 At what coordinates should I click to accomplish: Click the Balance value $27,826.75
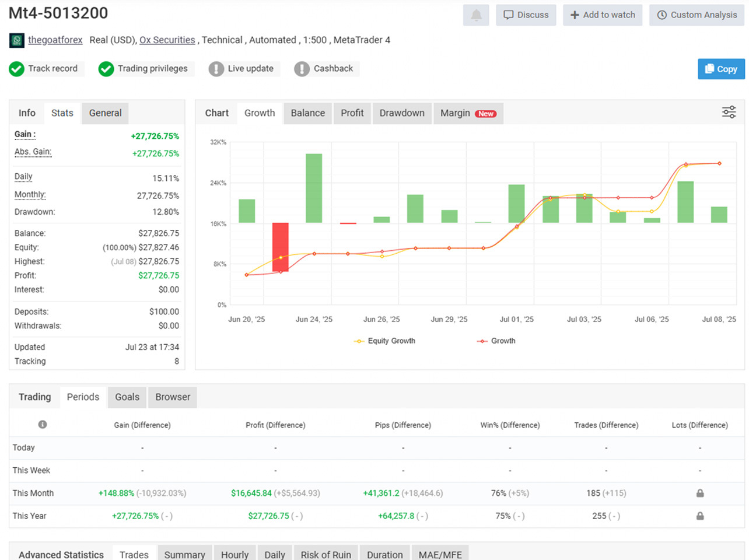click(159, 233)
